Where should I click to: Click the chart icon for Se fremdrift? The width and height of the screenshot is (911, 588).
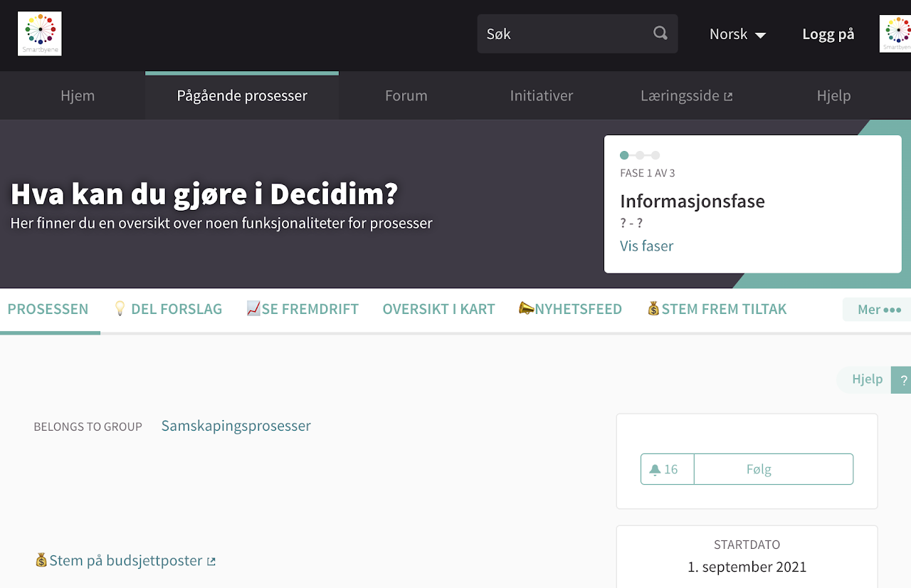253,308
